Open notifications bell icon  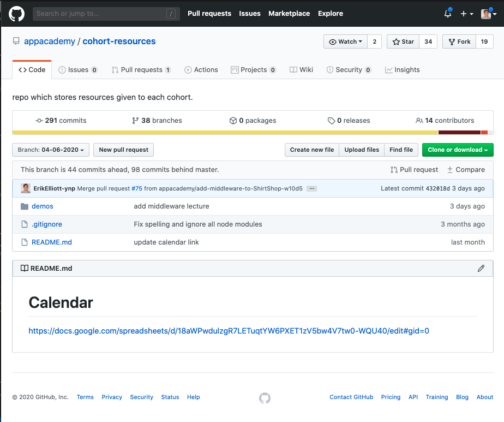click(448, 14)
